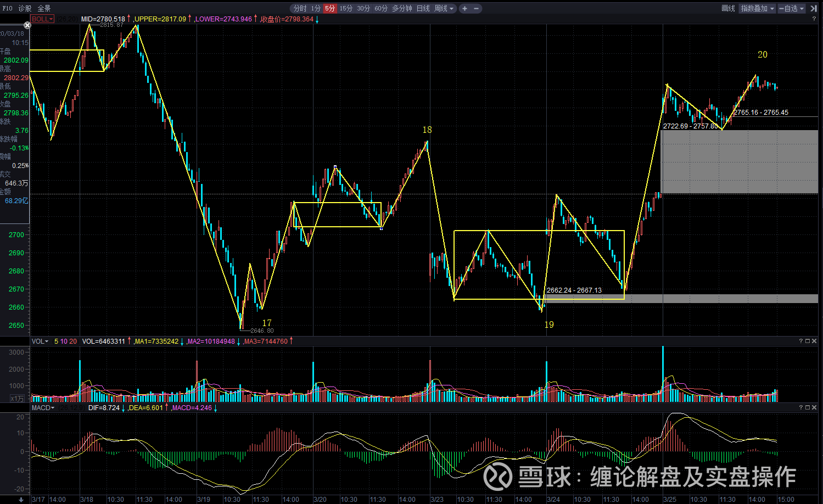Jump to latest data arrow icon
This screenshot has width=823, height=504.
(813, 8)
